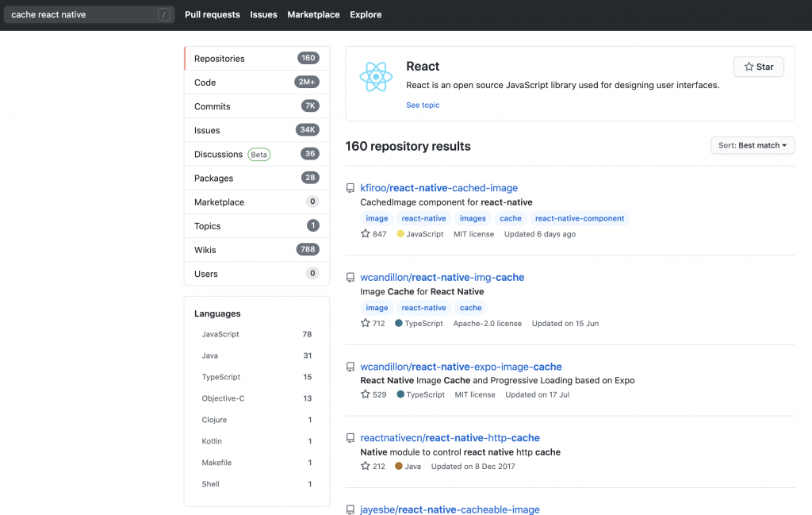Screen dimensions: 812x515
Task: Star the React topic
Action: (x=759, y=67)
